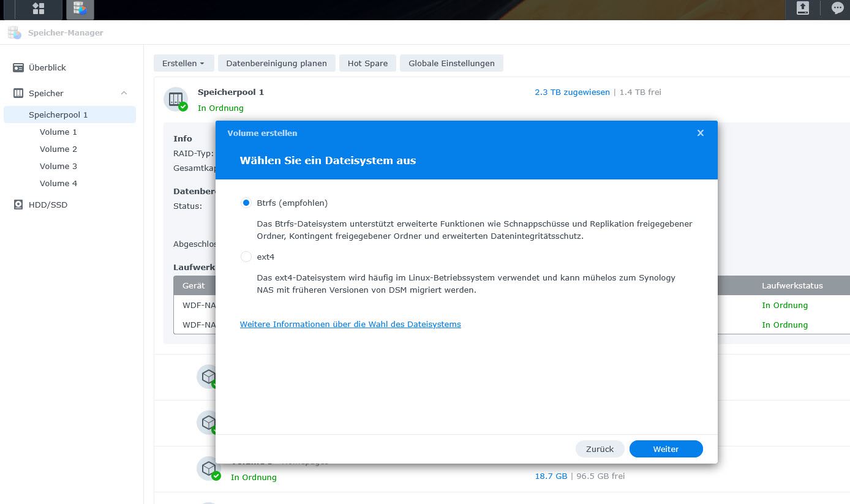
Task: Open the DSM main menu grid icon
Action: click(39, 9)
